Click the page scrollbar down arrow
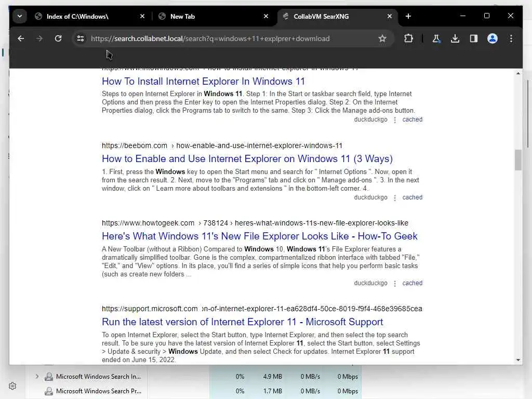The width and height of the screenshot is (532, 399). [518, 360]
